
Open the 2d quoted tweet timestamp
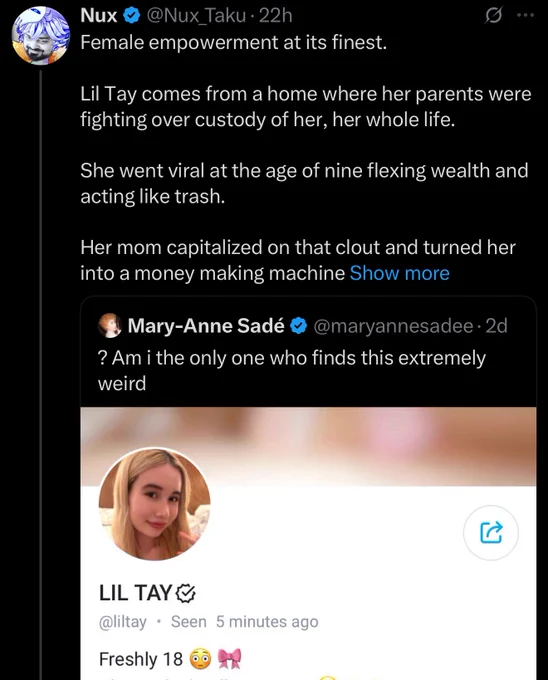pos(497,326)
